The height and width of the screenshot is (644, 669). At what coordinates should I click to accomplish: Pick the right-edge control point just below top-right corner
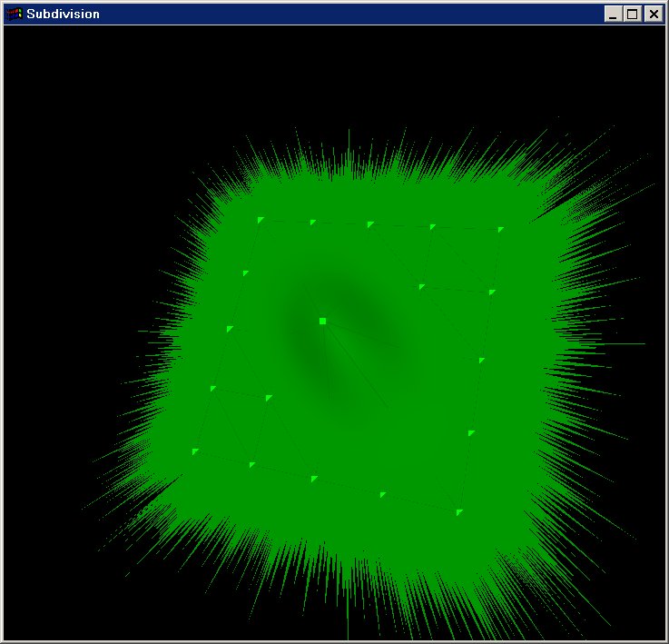pyautogui.click(x=492, y=292)
